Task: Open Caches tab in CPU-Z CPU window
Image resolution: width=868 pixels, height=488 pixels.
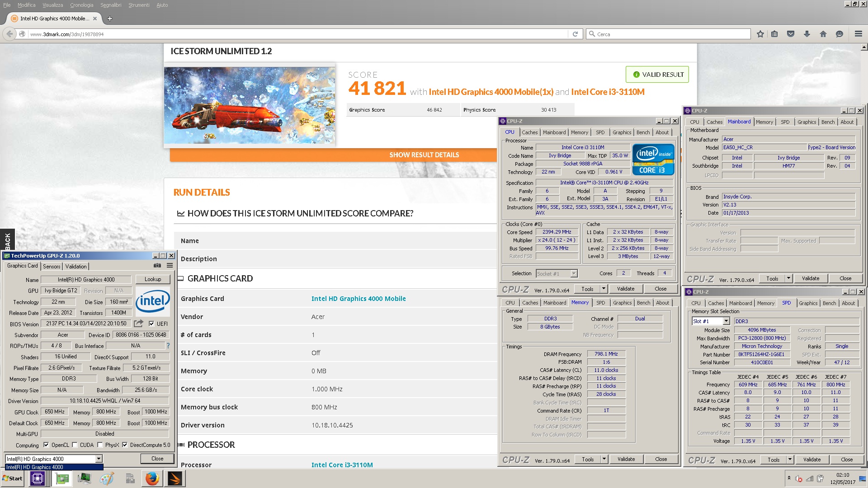Action: pyautogui.click(x=530, y=132)
